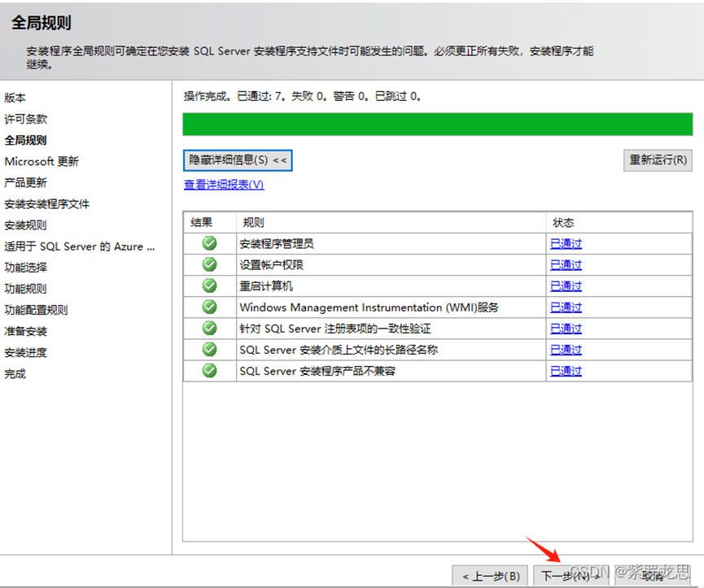The width and height of the screenshot is (704, 588).
Task: Click green check icon for 重启计算机 rule
Action: 209,285
